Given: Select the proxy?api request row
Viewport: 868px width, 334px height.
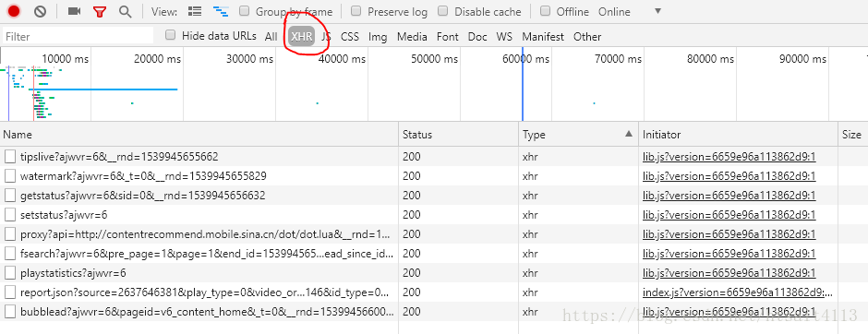Looking at the screenshot, I should point(434,234).
